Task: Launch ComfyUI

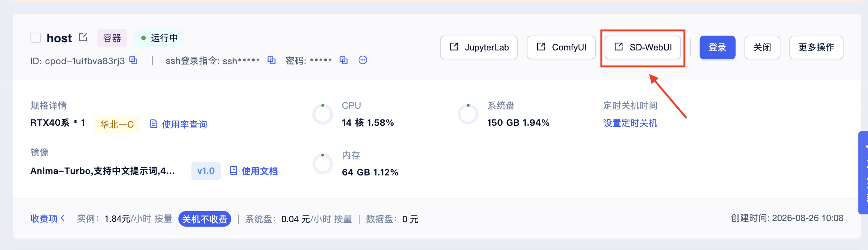Action: (561, 47)
